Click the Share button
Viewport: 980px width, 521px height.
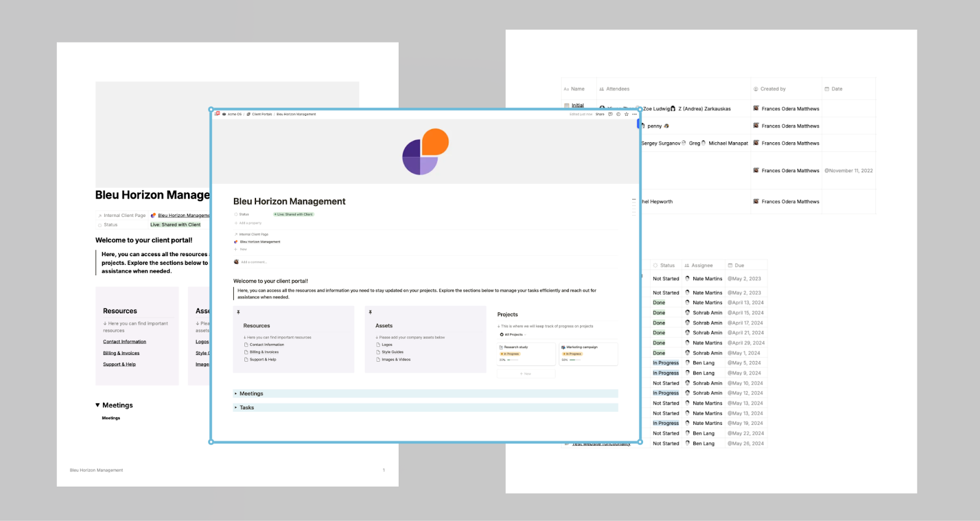(600, 114)
